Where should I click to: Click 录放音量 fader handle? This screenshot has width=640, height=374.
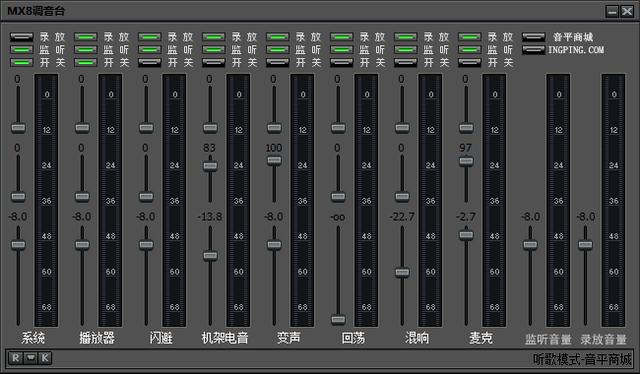(585, 245)
